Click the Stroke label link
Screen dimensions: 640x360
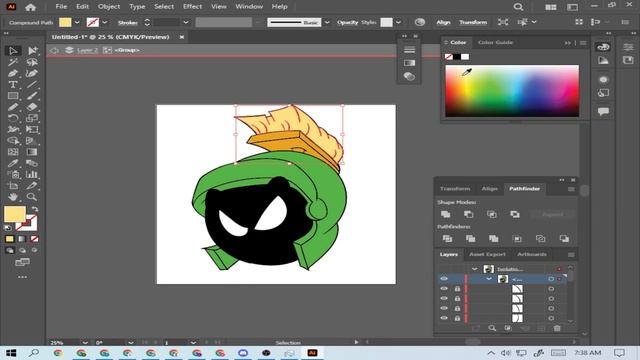pos(128,22)
